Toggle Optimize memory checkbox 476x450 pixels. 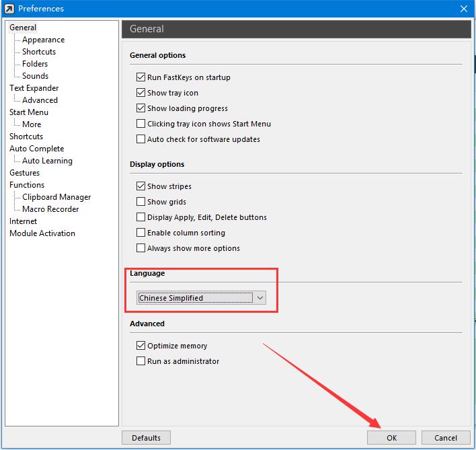[x=141, y=346]
